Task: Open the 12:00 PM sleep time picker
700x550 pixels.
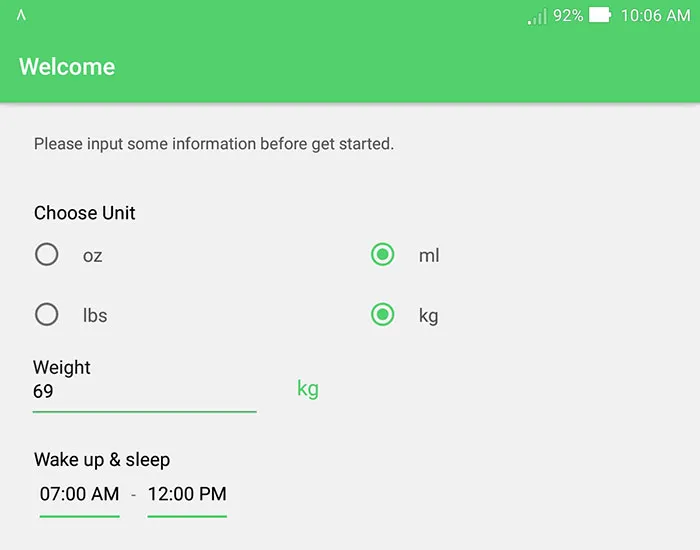Action: [187, 494]
